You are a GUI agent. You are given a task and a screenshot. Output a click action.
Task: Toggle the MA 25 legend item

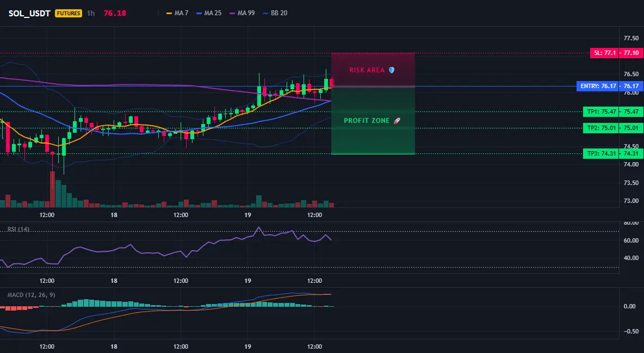pyautogui.click(x=209, y=13)
